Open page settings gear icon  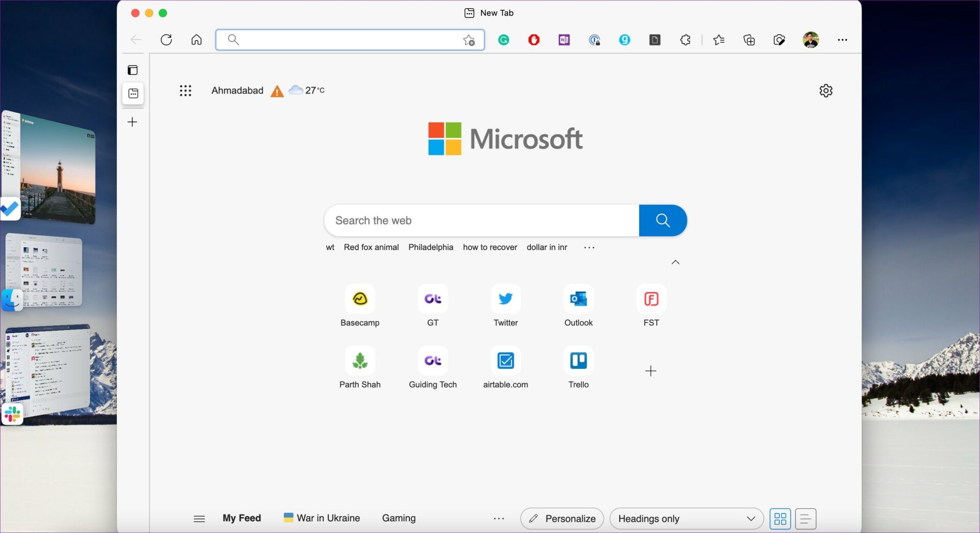click(826, 91)
